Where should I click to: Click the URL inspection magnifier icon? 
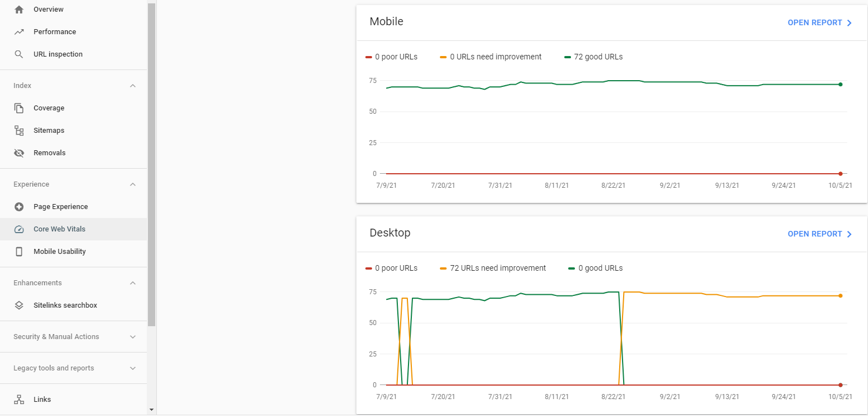click(19, 54)
